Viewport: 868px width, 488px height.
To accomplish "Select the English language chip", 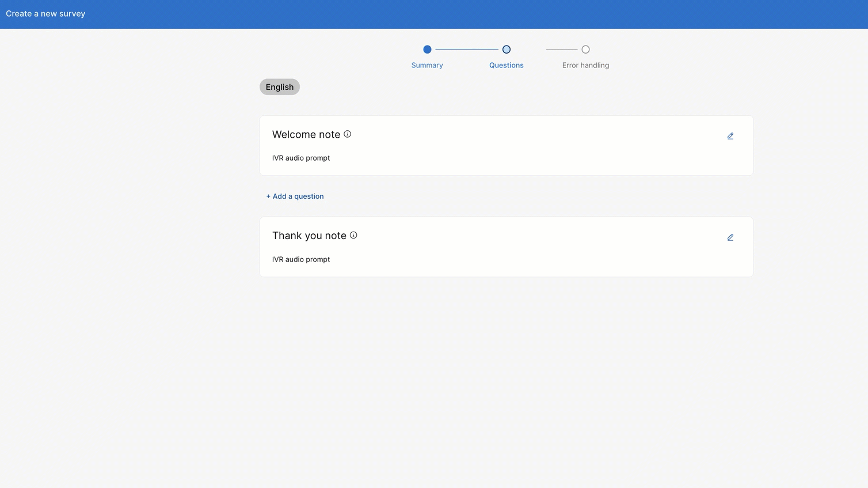I will click(280, 87).
